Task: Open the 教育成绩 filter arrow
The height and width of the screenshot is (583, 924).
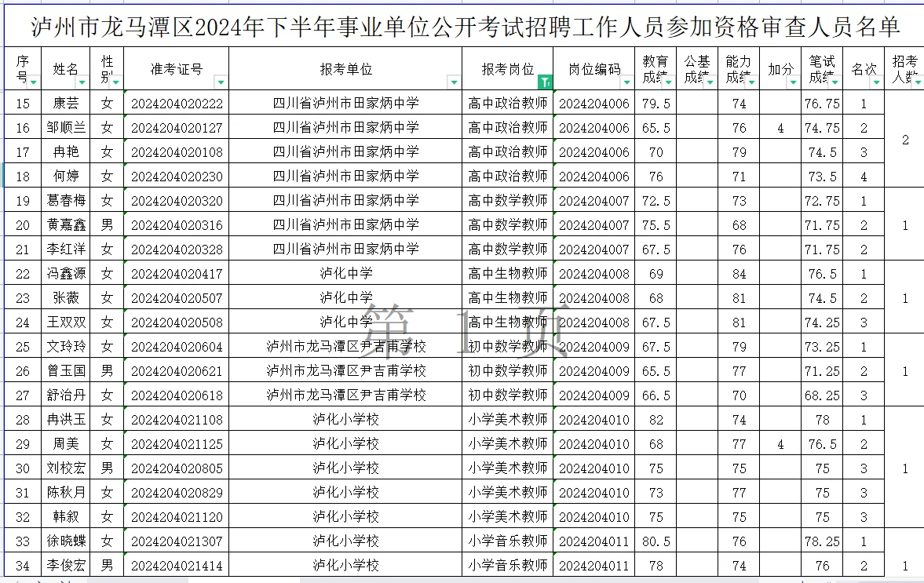Action: pyautogui.click(x=667, y=84)
